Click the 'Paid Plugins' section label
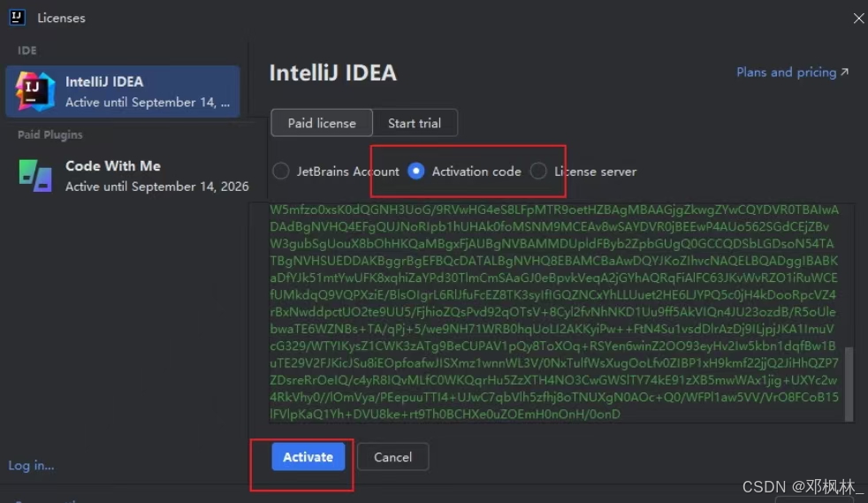Screen dimensions: 868x503 (49, 134)
